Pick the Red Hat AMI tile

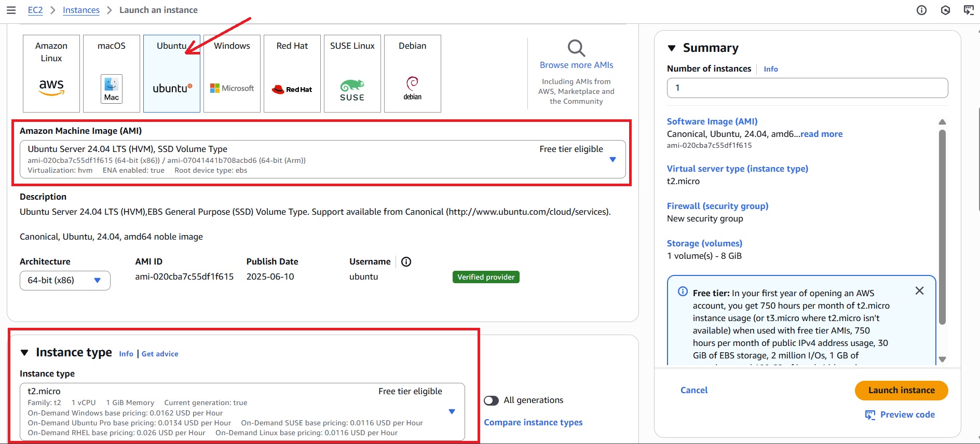pos(292,74)
